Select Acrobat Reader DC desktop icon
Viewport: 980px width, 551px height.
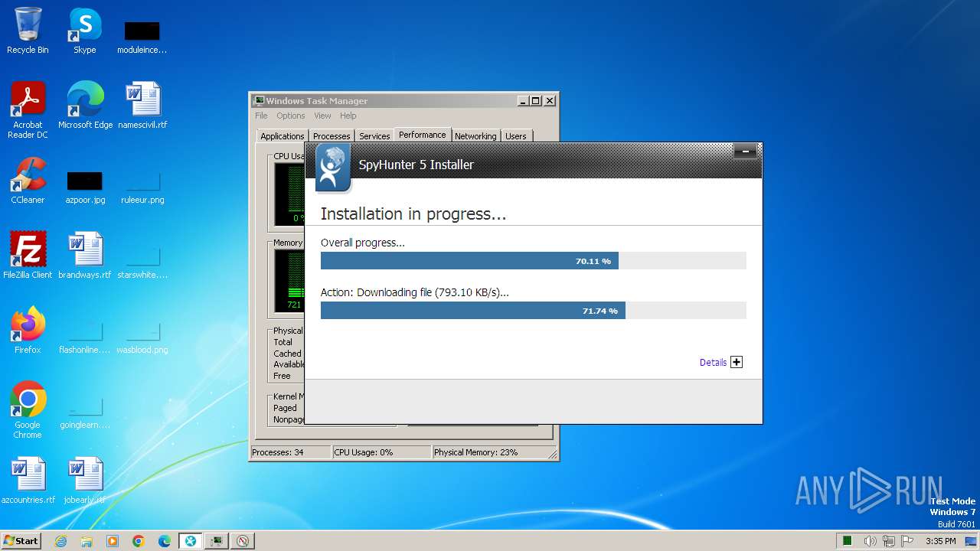click(28, 110)
